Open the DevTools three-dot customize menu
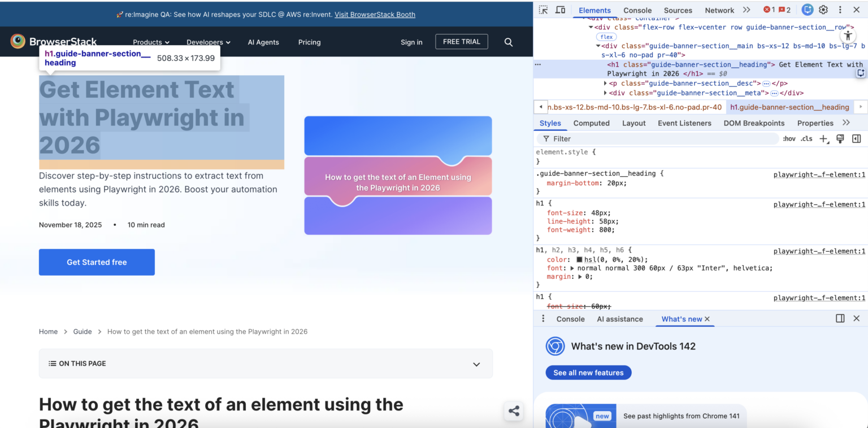The image size is (868, 428). click(x=840, y=10)
